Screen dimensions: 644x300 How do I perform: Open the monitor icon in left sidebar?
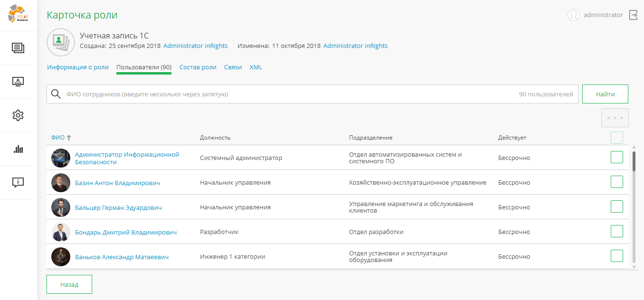18,82
